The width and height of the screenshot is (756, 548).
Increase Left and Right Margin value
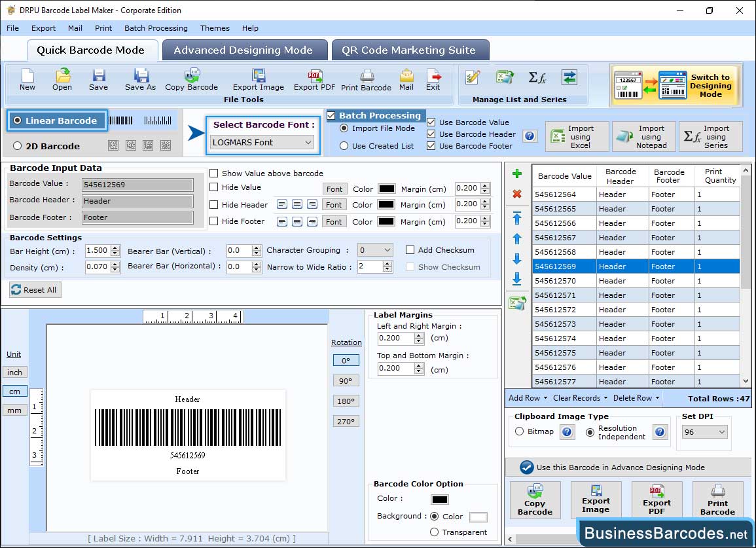(x=419, y=336)
